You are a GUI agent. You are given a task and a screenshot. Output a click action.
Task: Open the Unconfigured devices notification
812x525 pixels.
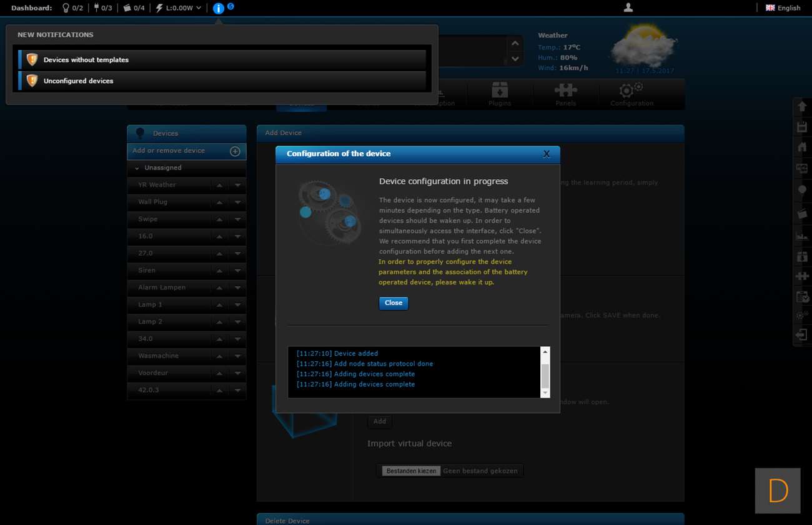79,81
